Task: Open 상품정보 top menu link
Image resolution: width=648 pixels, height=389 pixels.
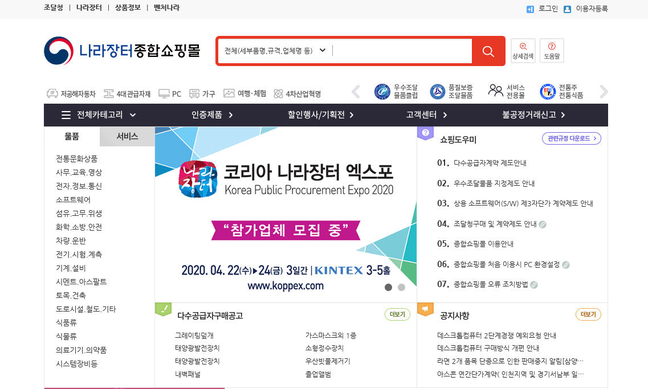Action: [x=128, y=8]
